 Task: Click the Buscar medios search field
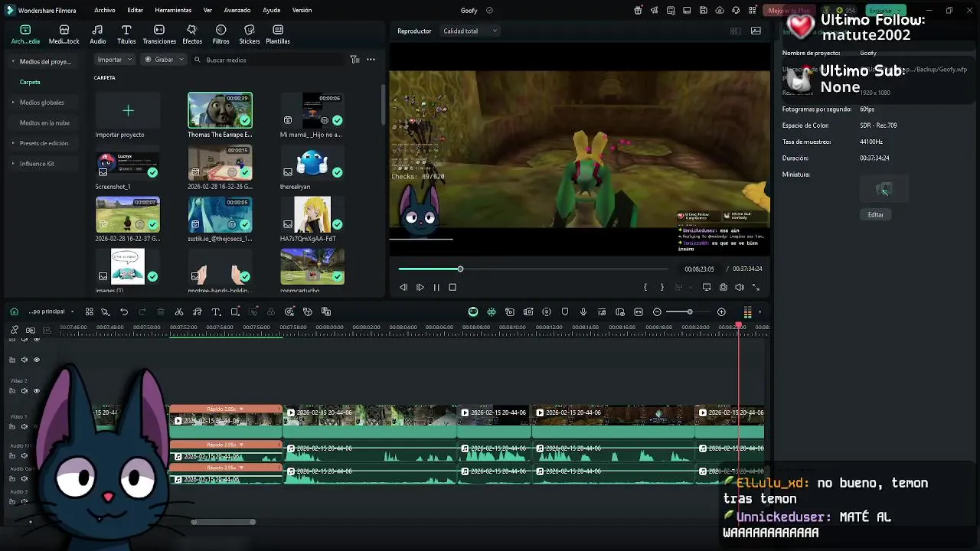coord(268,60)
